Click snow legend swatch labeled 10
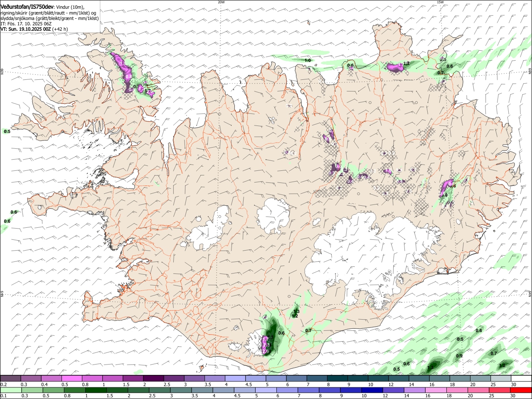This screenshot has width=532, height=399. coord(378,378)
